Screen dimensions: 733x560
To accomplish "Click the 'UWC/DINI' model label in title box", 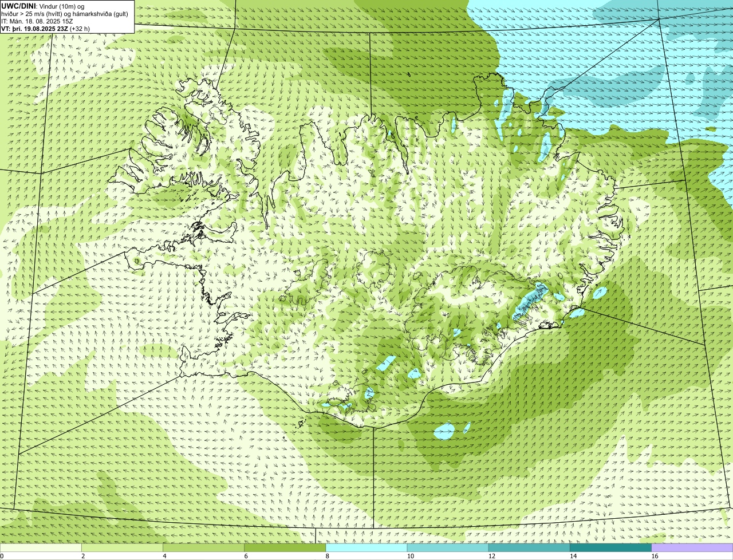I will (18, 6).
